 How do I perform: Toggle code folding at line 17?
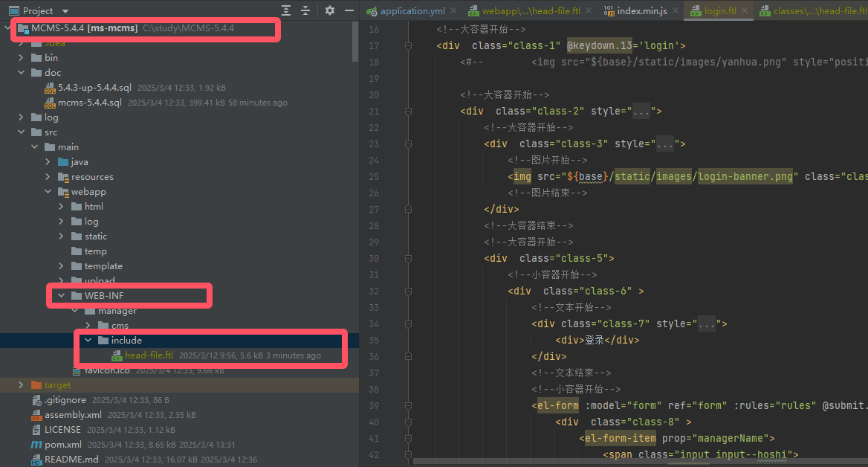pos(408,46)
